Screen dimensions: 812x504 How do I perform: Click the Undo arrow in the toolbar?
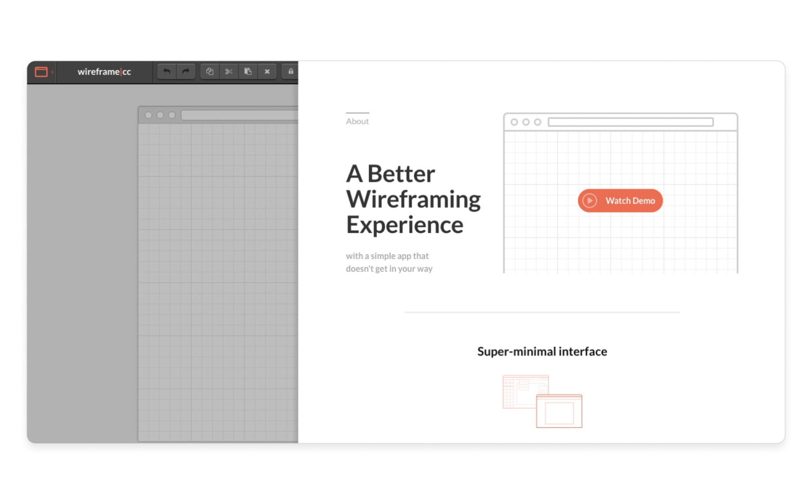[x=166, y=71]
